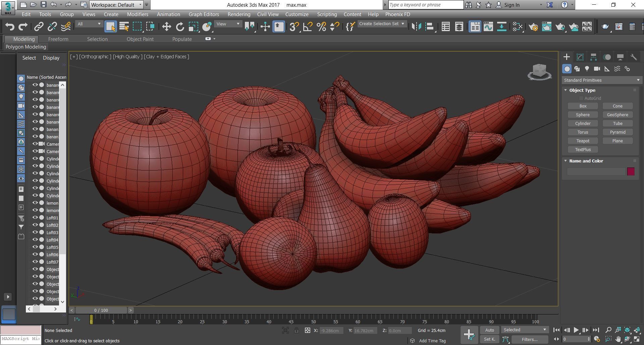The width and height of the screenshot is (644, 345).
Task: Show Cameras category in Create panel
Action: (597, 69)
